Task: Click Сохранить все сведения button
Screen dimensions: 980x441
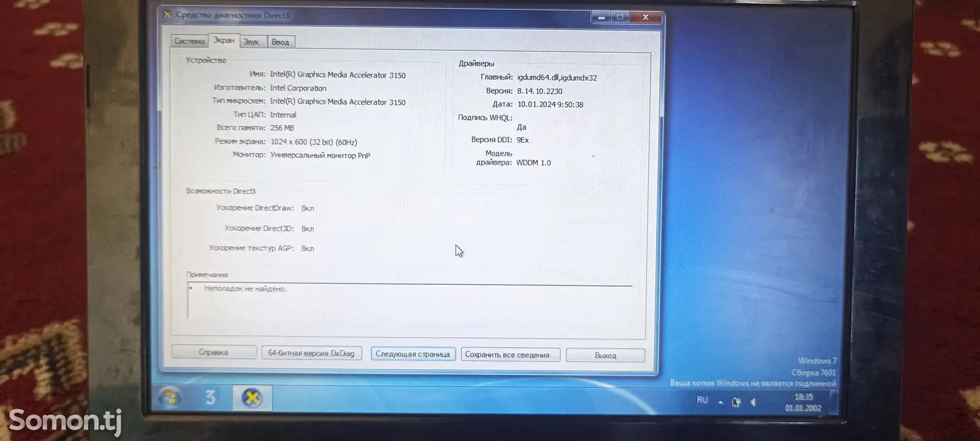Action: pos(510,355)
